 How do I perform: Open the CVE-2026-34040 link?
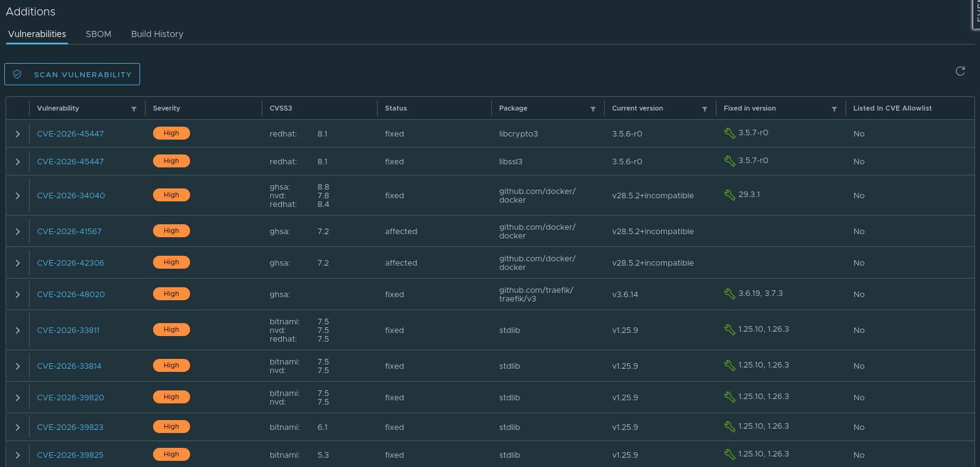click(71, 195)
